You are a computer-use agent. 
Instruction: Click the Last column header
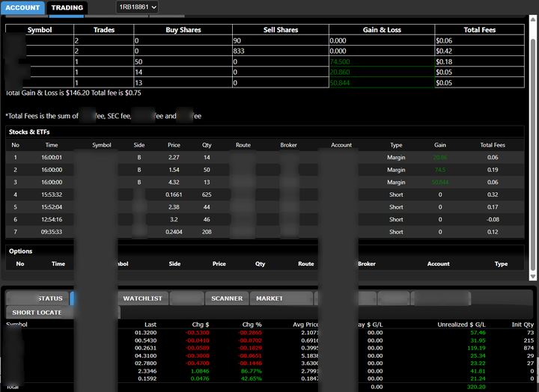(150, 325)
